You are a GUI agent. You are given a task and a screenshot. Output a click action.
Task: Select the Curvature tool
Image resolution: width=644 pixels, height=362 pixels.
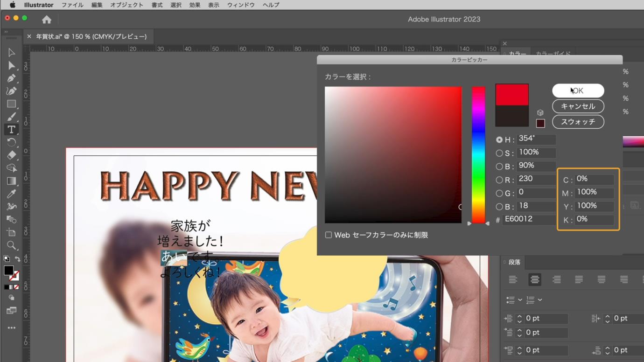click(x=12, y=91)
